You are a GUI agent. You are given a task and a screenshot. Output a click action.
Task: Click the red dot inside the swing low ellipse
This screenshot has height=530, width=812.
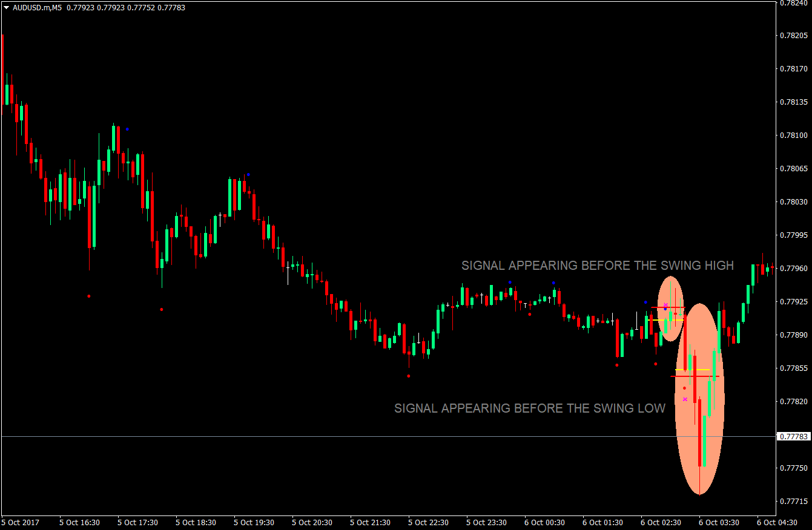coord(684,388)
